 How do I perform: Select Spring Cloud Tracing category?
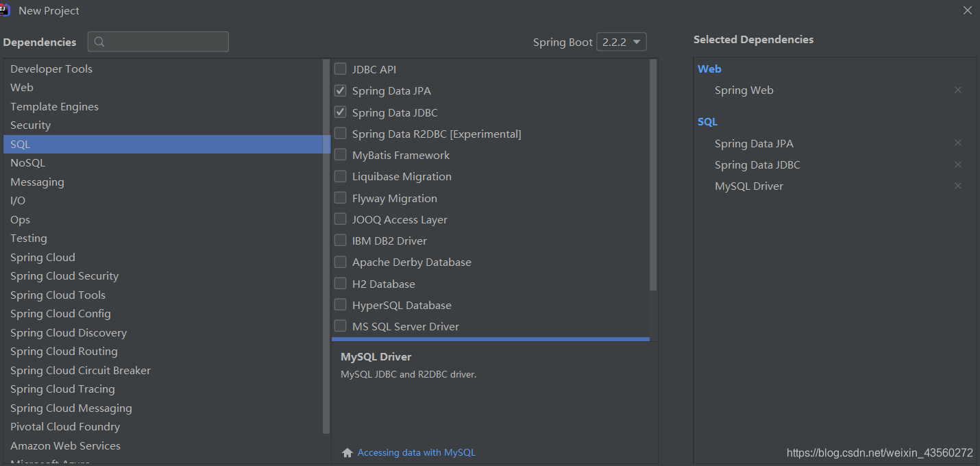[x=163, y=389]
